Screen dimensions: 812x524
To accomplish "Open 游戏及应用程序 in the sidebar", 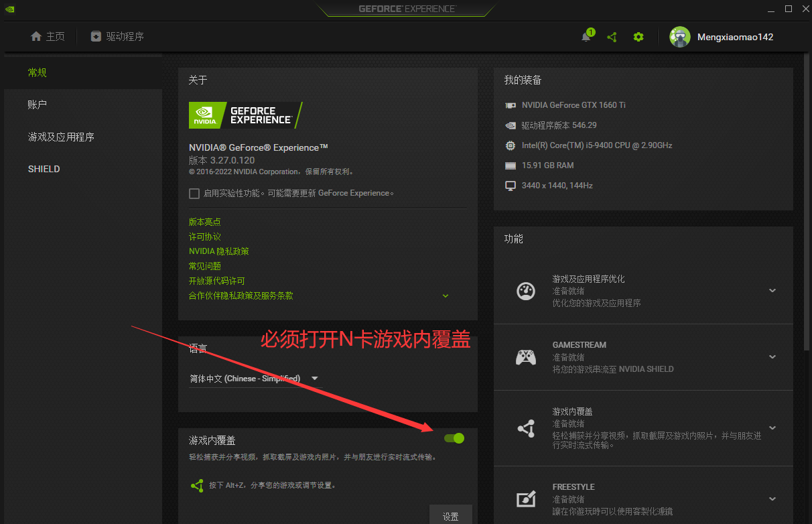I will pyautogui.click(x=83, y=137).
